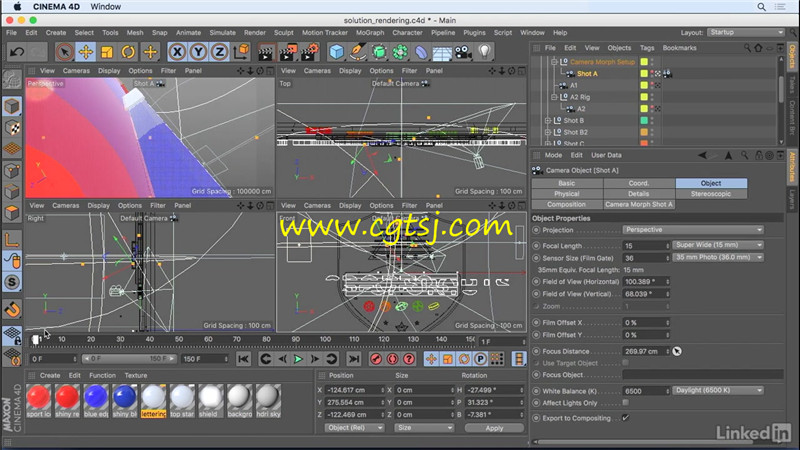The width and height of the screenshot is (800, 450).
Task: Open the Render menu
Action: tap(255, 33)
